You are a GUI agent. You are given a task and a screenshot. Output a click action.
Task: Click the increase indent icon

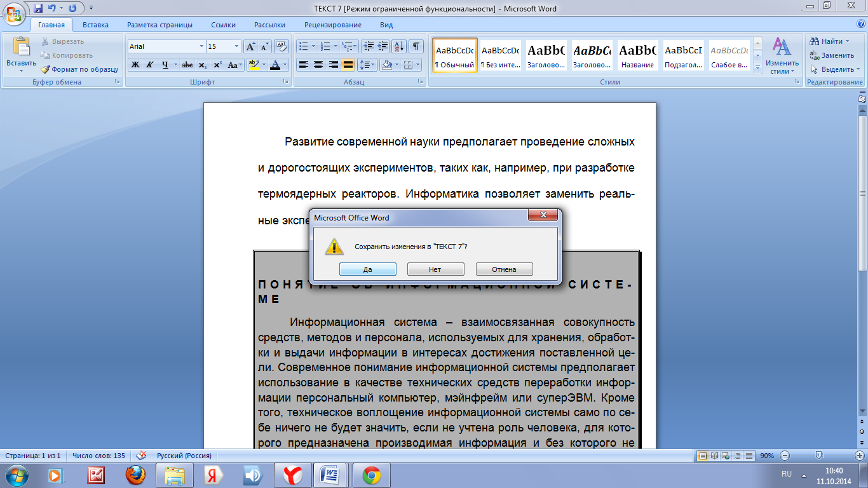point(383,46)
